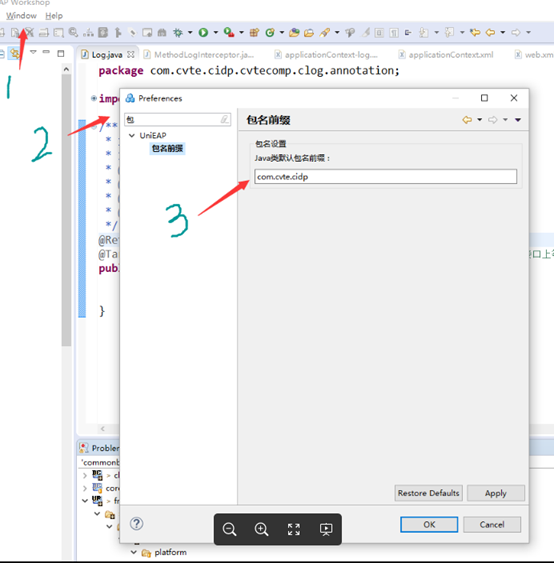The width and height of the screenshot is (554, 563).
Task: Click the Open Task folder icon
Action: [x=309, y=33]
